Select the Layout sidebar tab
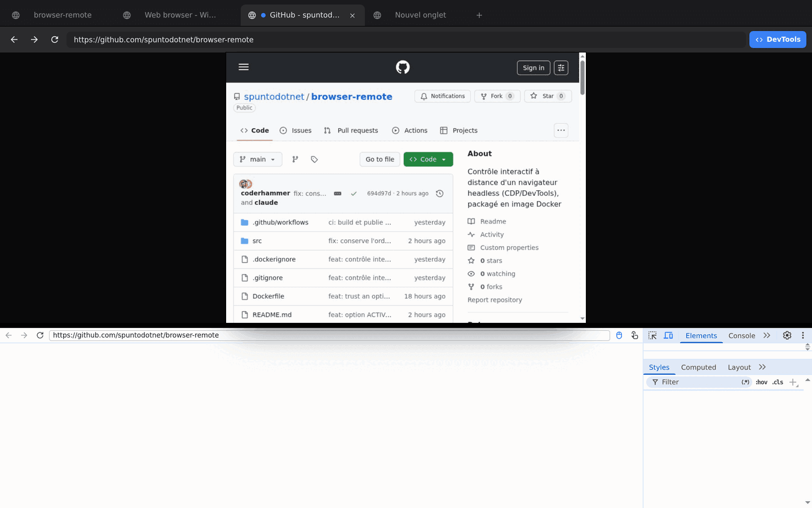812x508 pixels. (x=739, y=367)
